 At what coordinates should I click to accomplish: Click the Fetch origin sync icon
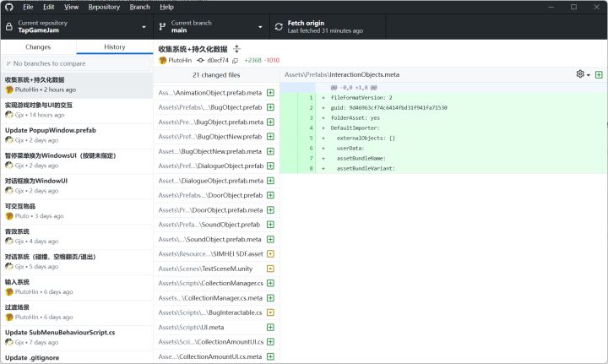280,26
